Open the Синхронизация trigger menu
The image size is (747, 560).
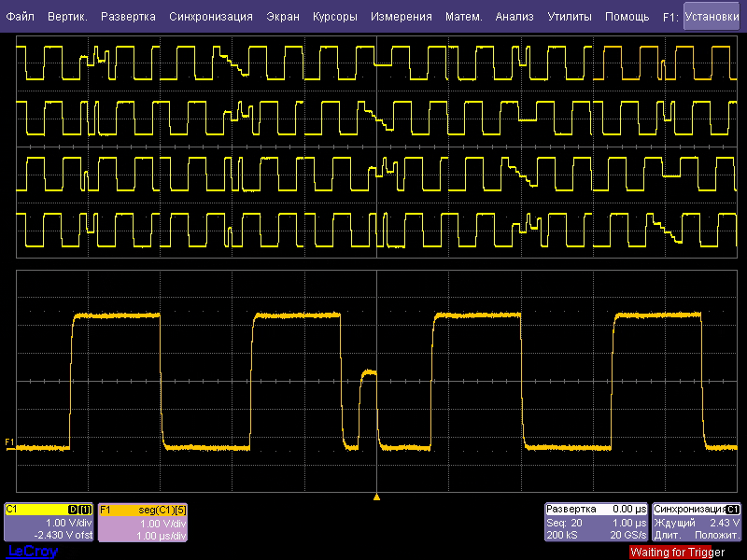211,17
